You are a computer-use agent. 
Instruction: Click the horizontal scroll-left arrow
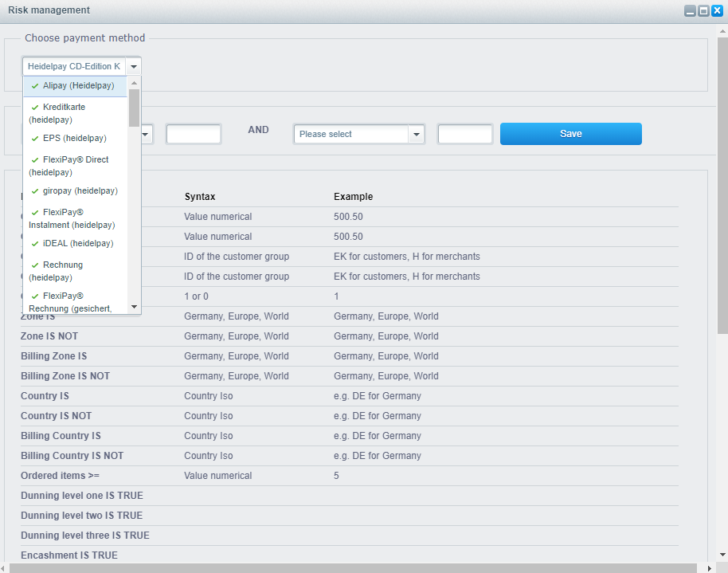click(x=2, y=568)
